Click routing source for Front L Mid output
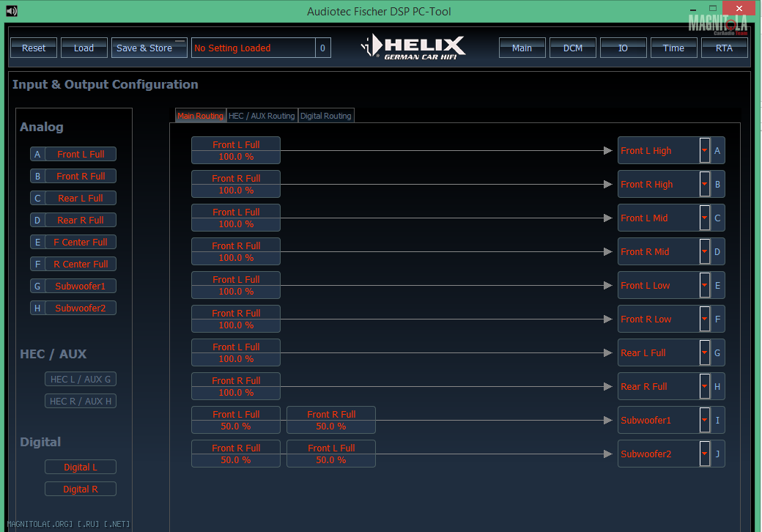The height and width of the screenshot is (532, 762). [x=236, y=218]
